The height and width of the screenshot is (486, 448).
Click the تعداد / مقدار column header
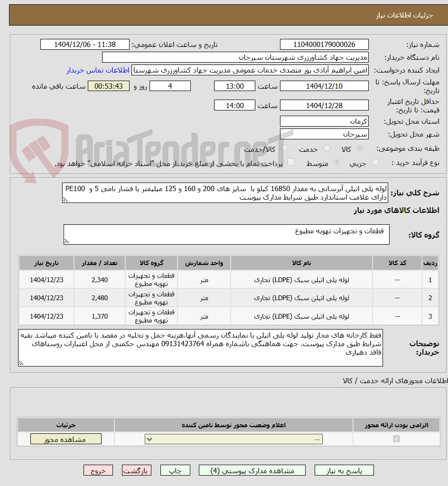(x=100, y=263)
